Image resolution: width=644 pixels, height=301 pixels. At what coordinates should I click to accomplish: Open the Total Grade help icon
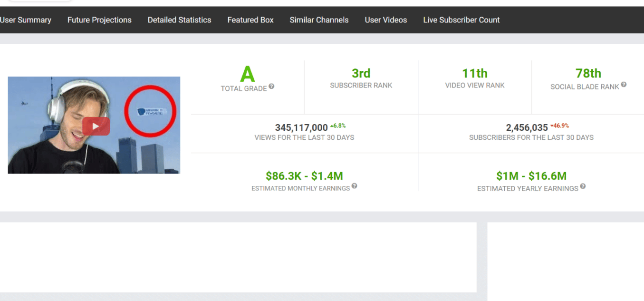coord(271,87)
